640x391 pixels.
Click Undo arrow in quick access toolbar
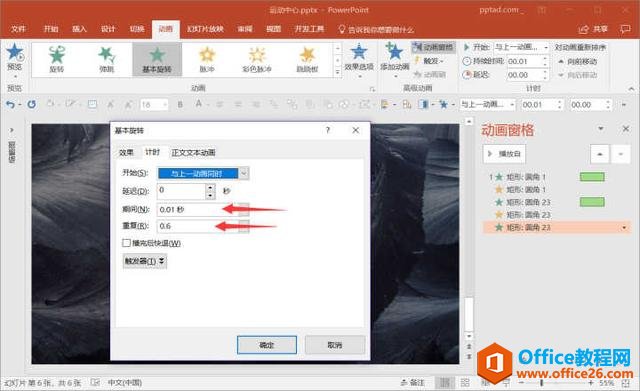point(10,105)
